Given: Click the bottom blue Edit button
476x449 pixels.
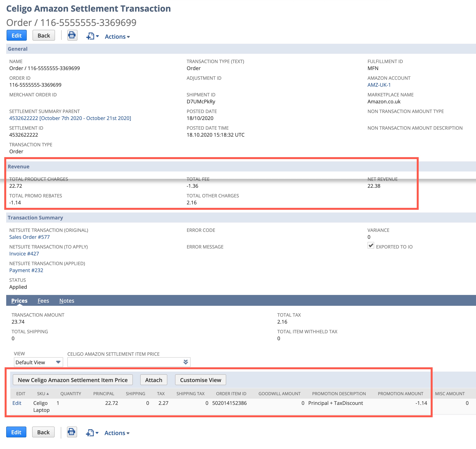Looking at the screenshot, I should (x=16, y=432).
